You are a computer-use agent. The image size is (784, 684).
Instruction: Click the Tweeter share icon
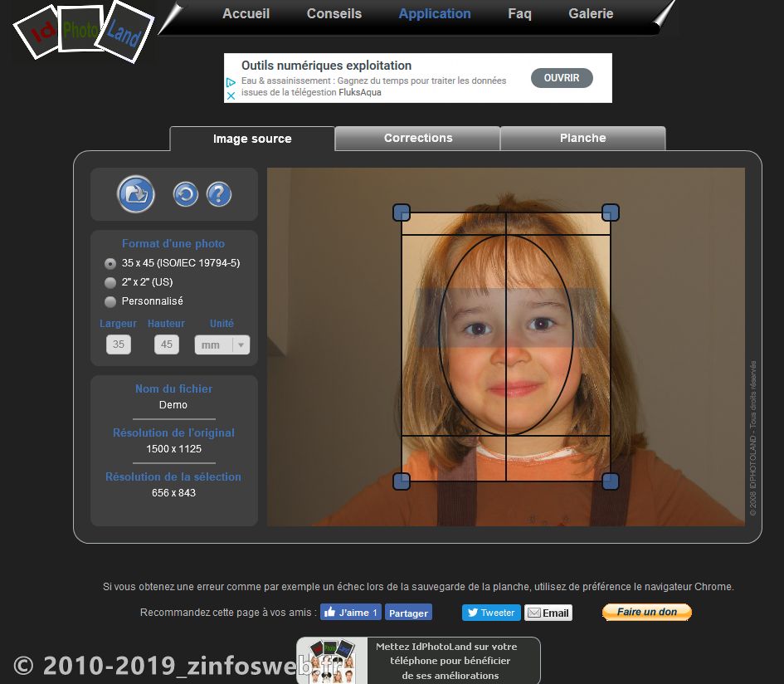490,612
